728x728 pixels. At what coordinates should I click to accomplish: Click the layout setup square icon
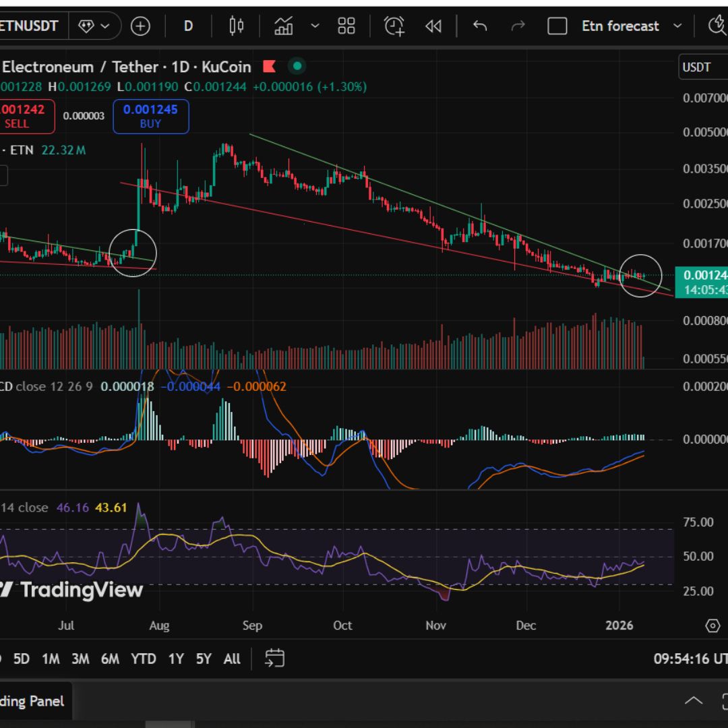pos(557,26)
